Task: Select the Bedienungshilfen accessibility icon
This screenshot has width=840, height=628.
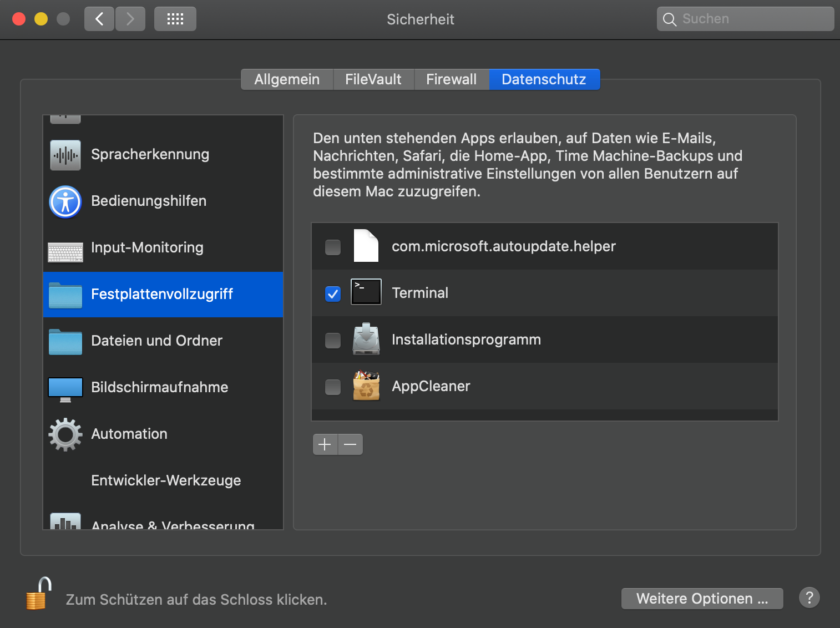Action: 65,201
